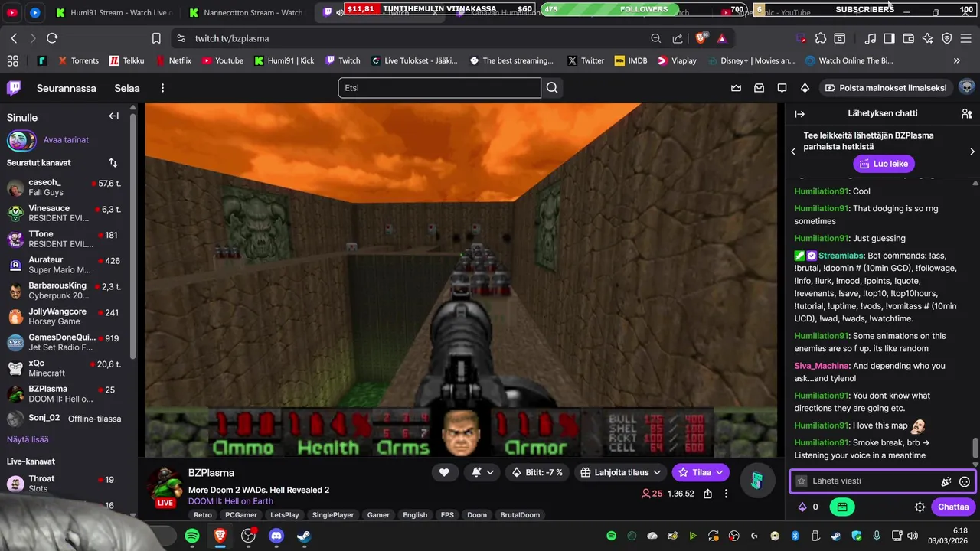Viewport: 980px width, 551px height.
Task: Go to previous chat banner with left arrow
Action: coord(793,152)
